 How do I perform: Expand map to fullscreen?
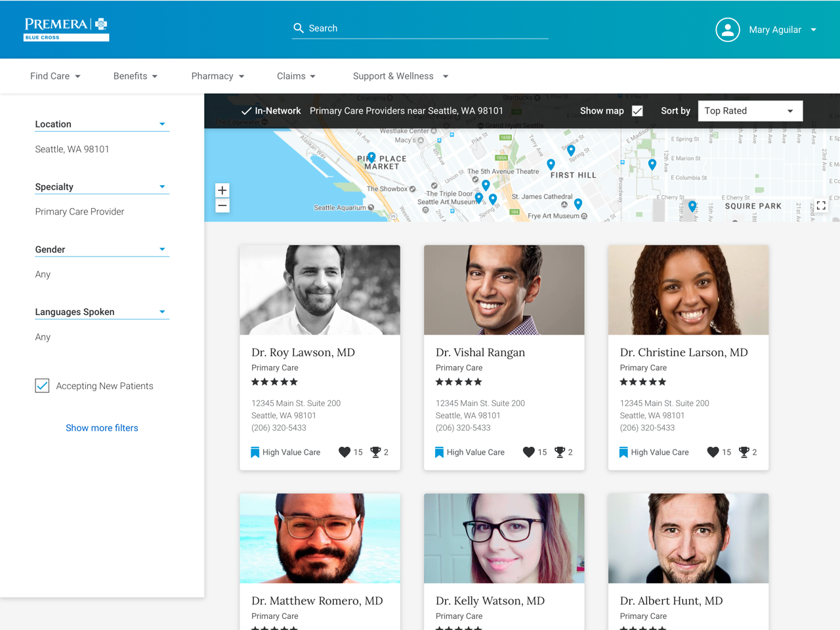pos(821,205)
